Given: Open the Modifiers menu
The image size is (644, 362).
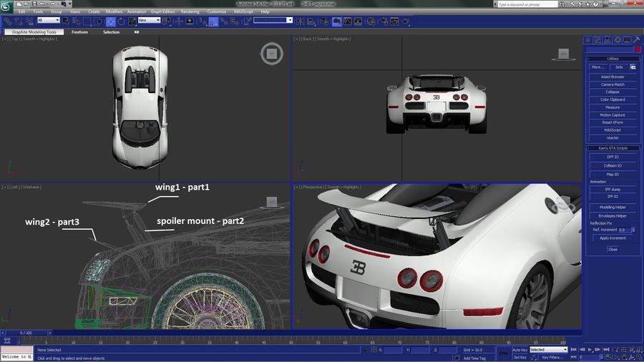Looking at the screenshot, I should (x=114, y=11).
